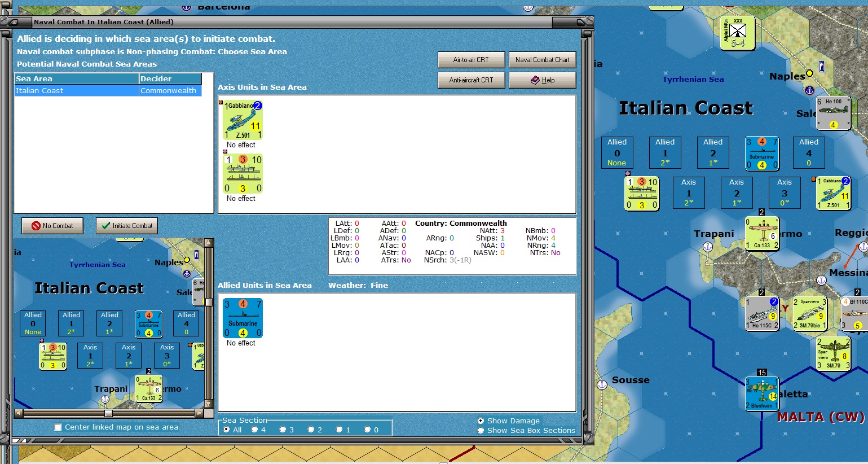The height and width of the screenshot is (464, 868).
Task: Click the Messina port anchor icon
Action: tap(822, 280)
